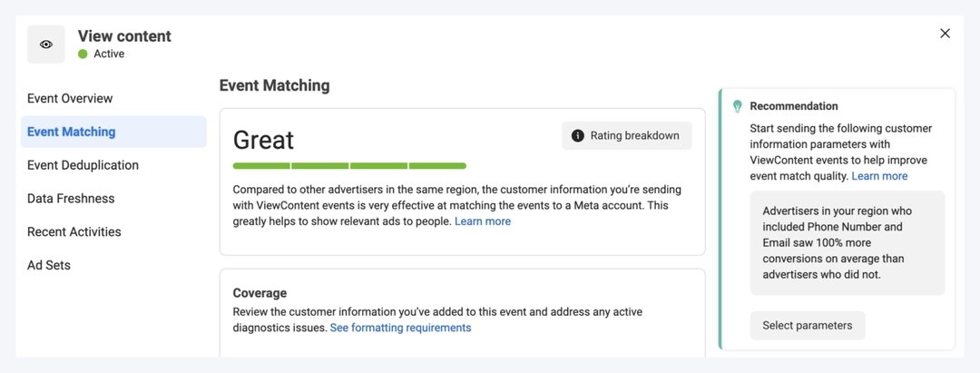
Task: Click the Coverage section heading
Action: (260, 293)
